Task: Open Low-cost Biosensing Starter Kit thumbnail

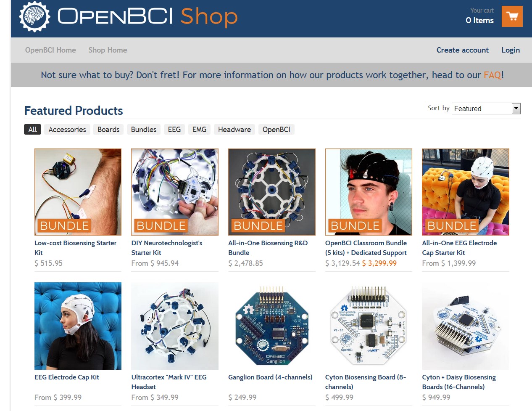Action: [78, 192]
